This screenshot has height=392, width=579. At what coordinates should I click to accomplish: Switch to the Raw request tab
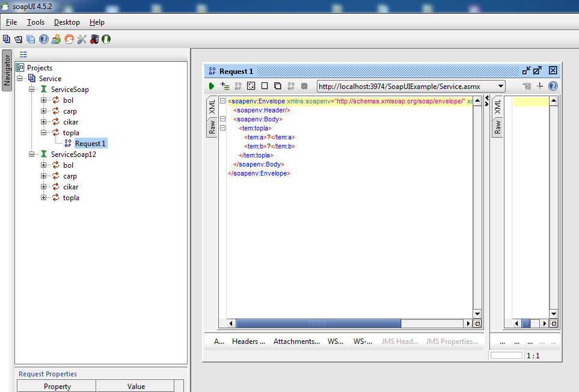212,127
